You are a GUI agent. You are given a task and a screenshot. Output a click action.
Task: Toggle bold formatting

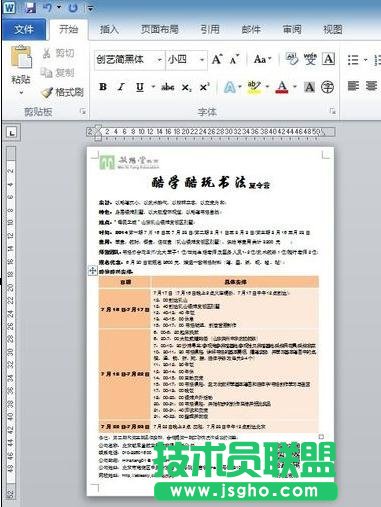pyautogui.click(x=103, y=87)
